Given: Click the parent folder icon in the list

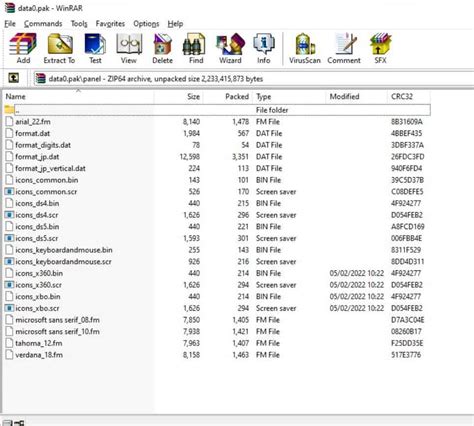Looking at the screenshot, I should [9, 110].
